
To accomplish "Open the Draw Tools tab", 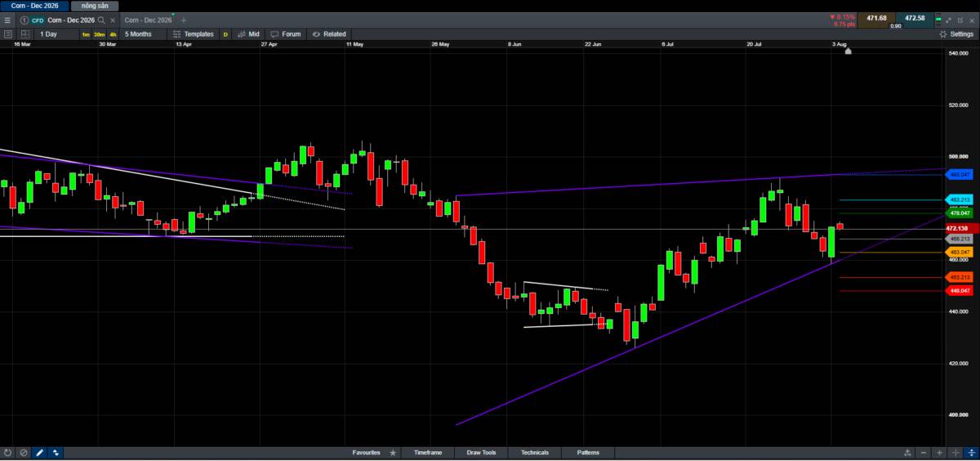I will coord(481,452).
